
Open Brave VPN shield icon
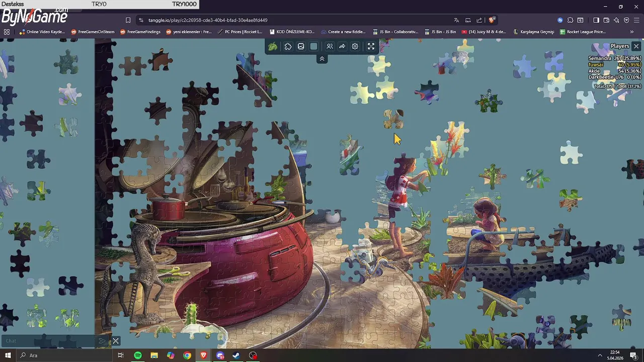(x=626, y=20)
